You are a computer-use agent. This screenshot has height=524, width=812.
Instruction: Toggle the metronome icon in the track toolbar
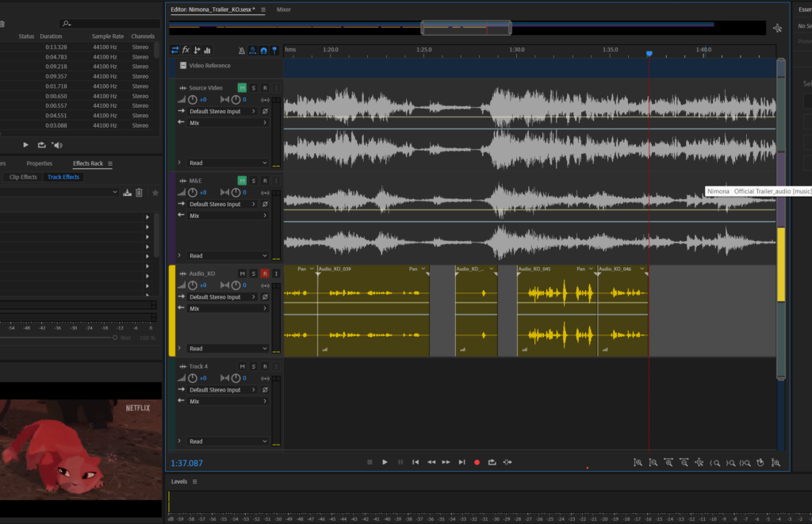coord(242,50)
